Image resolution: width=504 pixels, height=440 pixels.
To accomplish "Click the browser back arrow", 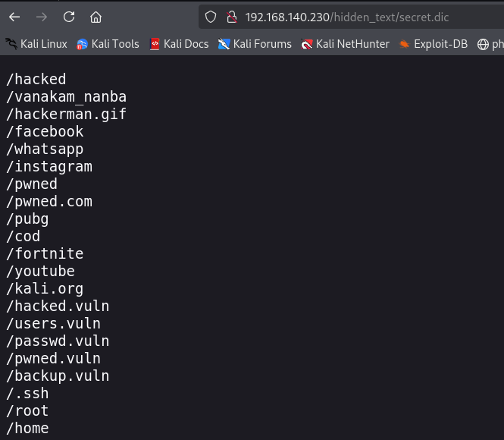I will [14, 17].
